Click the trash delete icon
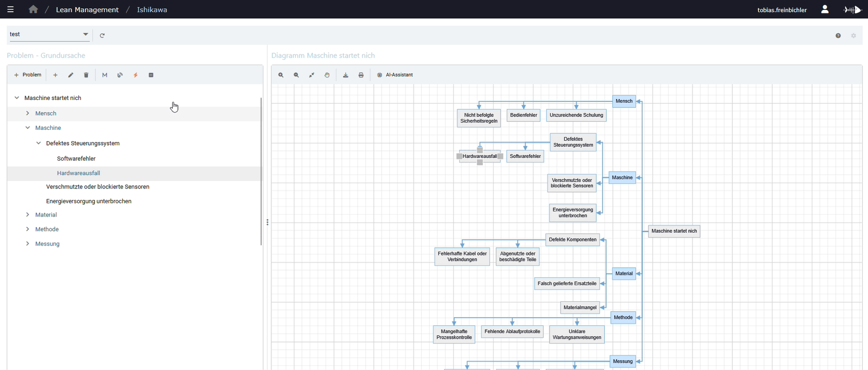Image resolution: width=868 pixels, height=370 pixels. click(86, 75)
